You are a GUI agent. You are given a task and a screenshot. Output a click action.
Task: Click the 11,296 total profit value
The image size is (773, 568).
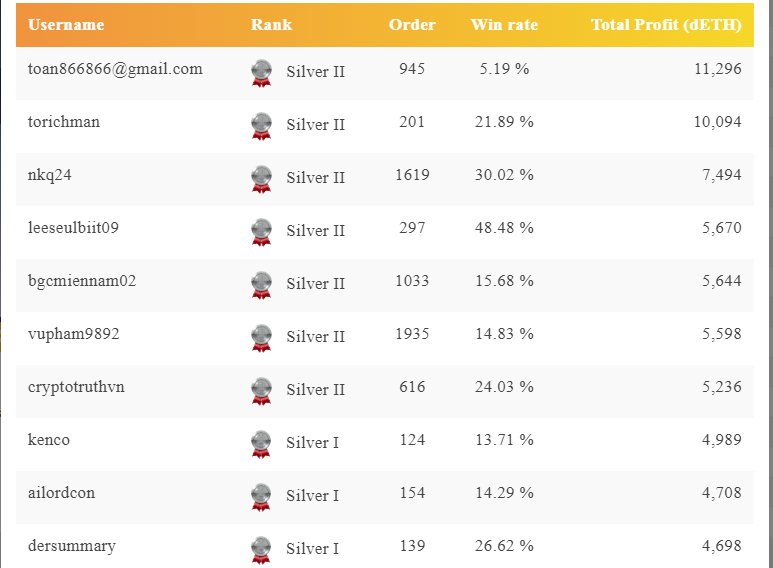pos(716,69)
